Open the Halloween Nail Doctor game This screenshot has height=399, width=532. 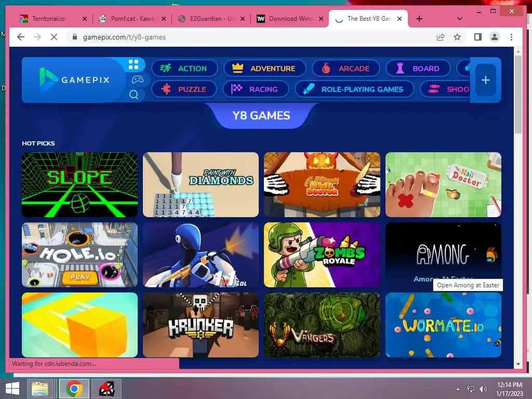(x=322, y=184)
